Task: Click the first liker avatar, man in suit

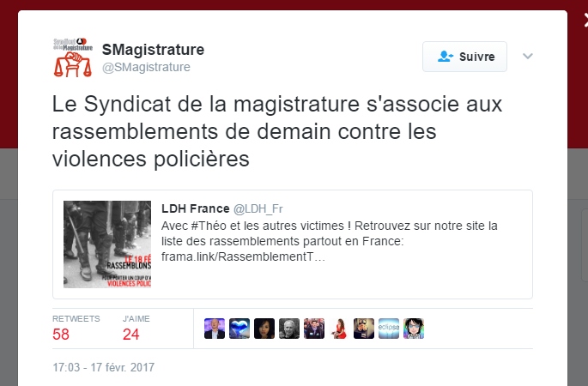Action: click(x=215, y=329)
